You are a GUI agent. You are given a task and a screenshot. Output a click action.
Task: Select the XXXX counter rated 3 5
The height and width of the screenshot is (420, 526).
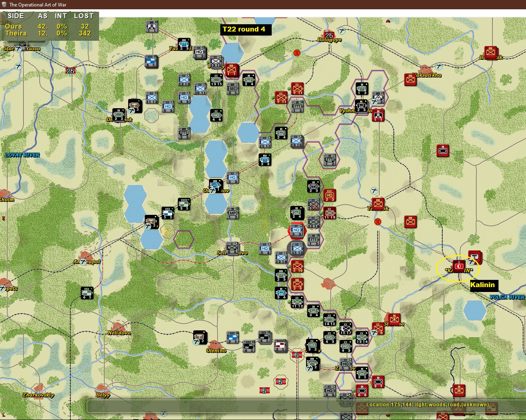pyautogui.click(x=184, y=204)
